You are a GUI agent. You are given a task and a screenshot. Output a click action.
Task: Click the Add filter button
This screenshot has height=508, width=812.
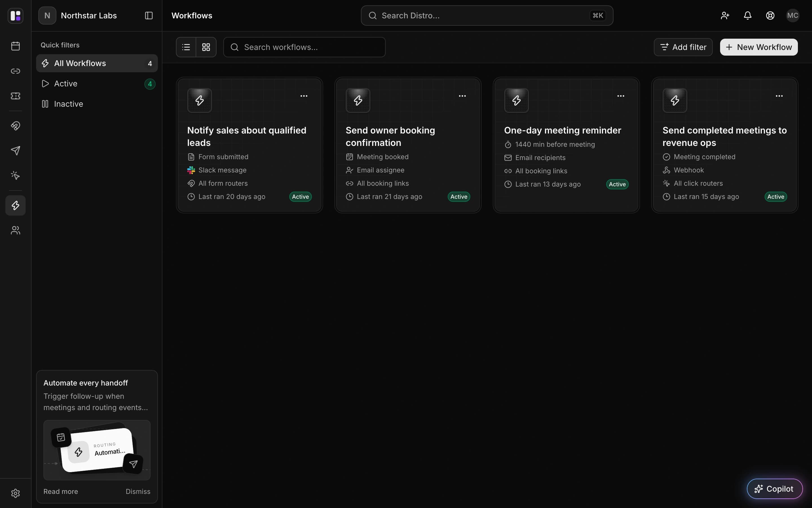click(x=683, y=47)
